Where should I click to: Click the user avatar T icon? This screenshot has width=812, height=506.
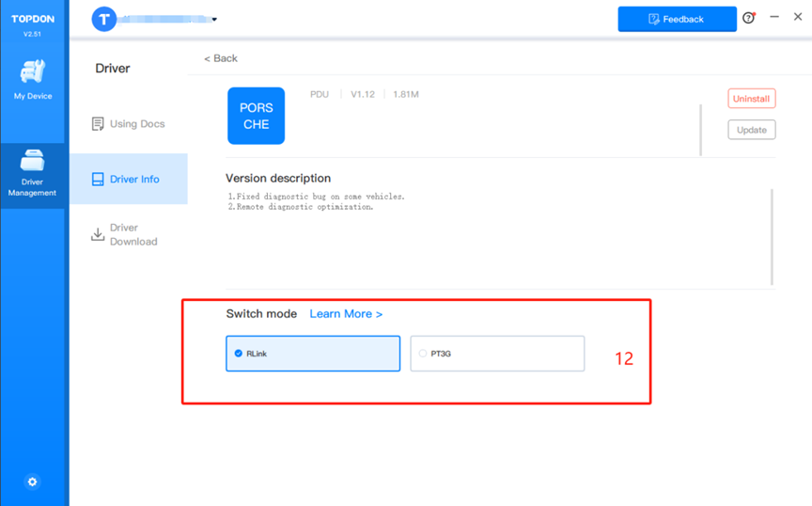(x=104, y=19)
